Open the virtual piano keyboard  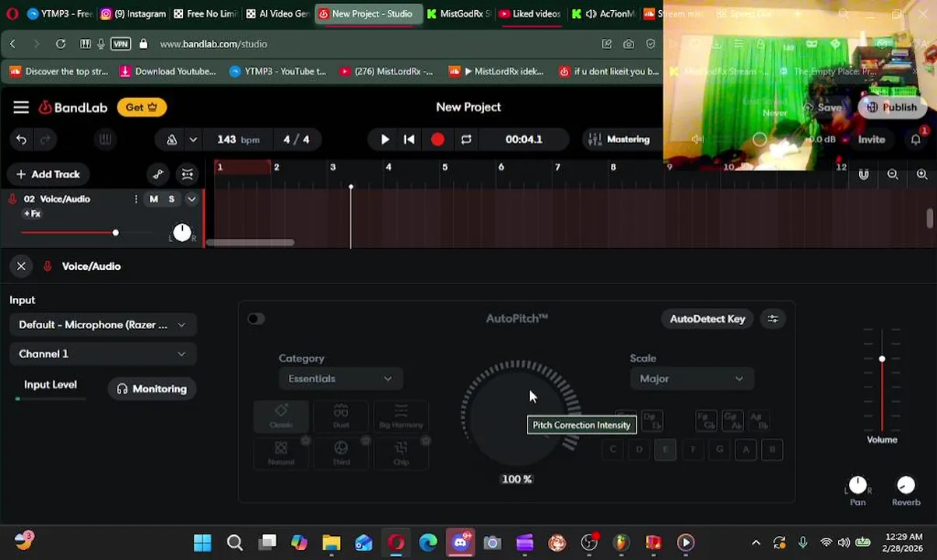pyautogui.click(x=104, y=139)
